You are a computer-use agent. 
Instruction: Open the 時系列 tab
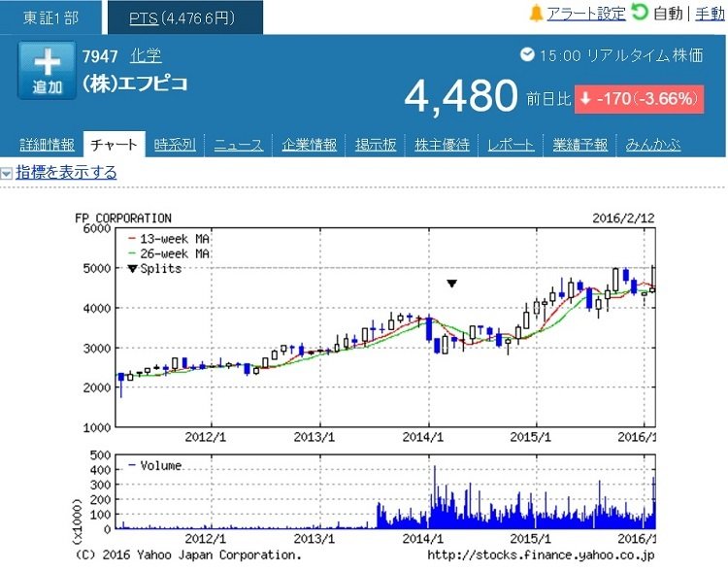[x=175, y=145]
